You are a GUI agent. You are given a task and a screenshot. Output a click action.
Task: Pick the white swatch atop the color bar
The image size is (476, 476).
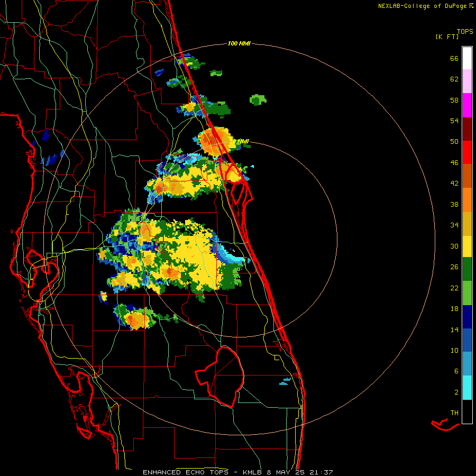click(467, 58)
